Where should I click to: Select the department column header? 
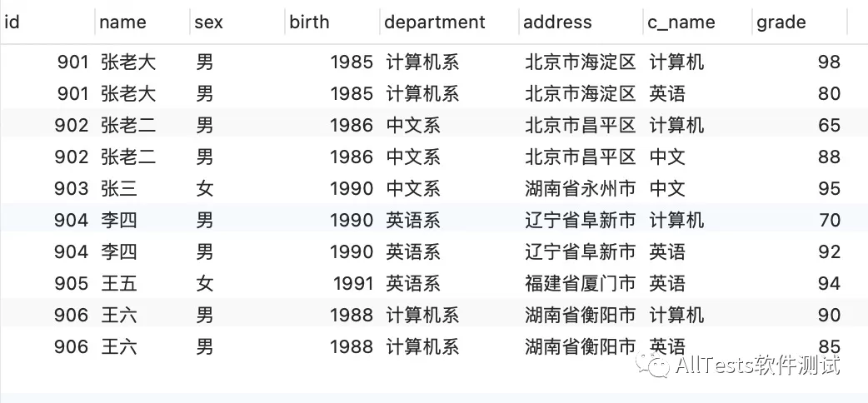435,22
